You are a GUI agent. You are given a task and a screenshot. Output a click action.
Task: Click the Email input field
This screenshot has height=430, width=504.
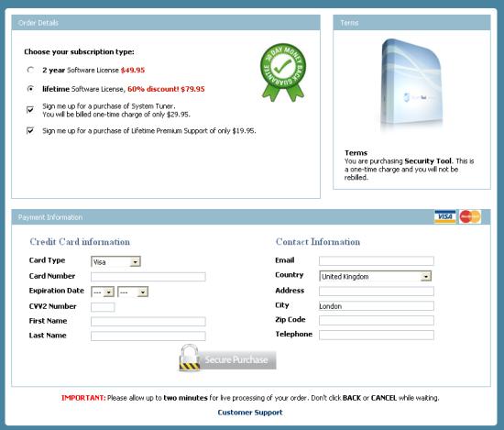point(377,260)
